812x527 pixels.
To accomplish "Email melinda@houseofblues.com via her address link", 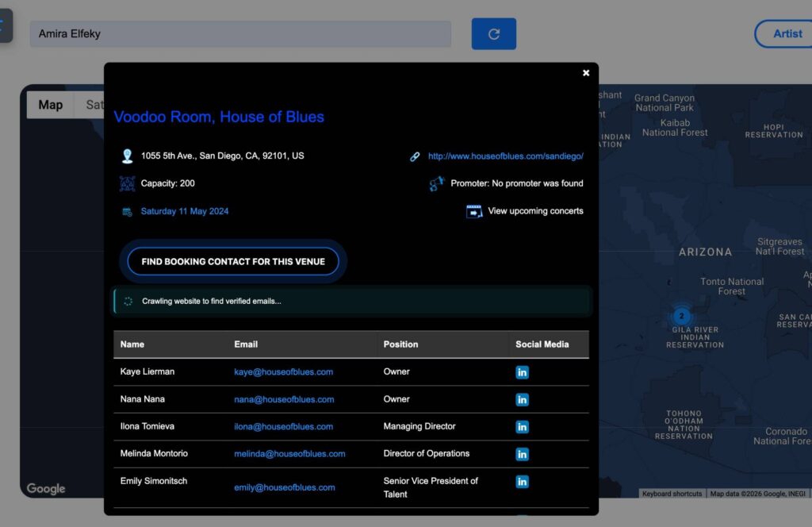I will pyautogui.click(x=289, y=454).
